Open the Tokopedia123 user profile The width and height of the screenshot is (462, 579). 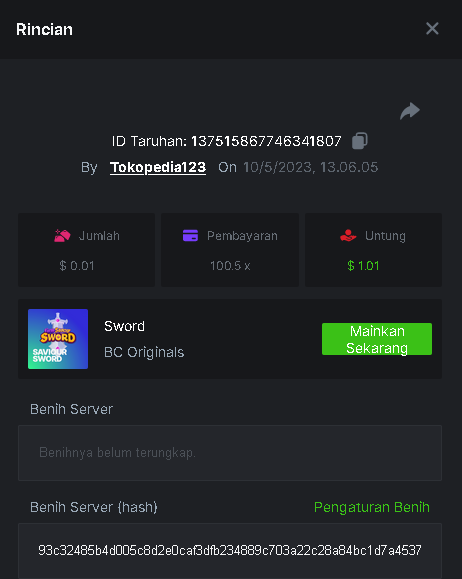[x=158, y=167]
